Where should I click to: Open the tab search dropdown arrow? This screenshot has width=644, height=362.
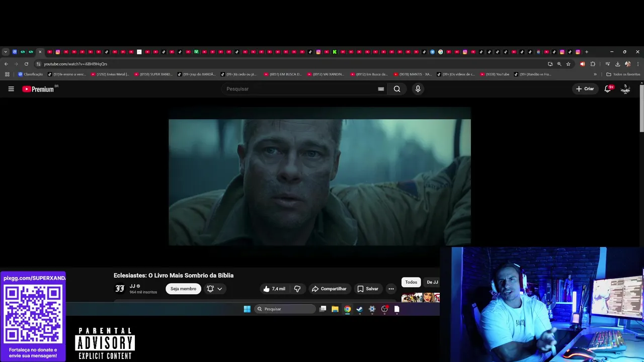tap(6, 52)
